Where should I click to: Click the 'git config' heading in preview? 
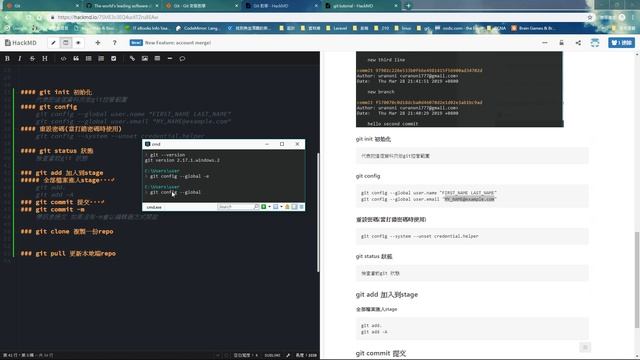point(368,176)
